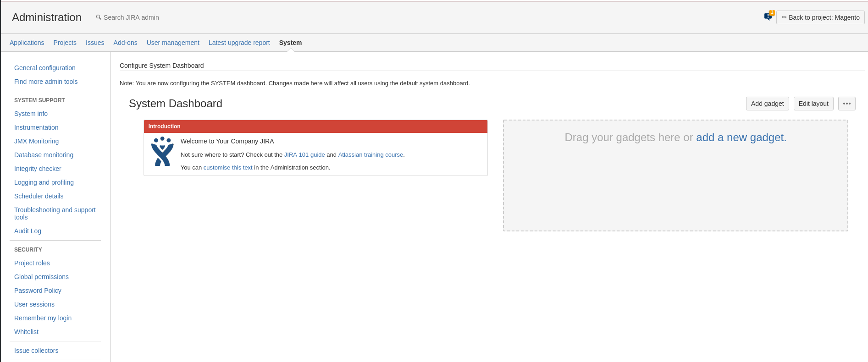The width and height of the screenshot is (868, 362).
Task: Open the User management tab
Action: (x=173, y=43)
